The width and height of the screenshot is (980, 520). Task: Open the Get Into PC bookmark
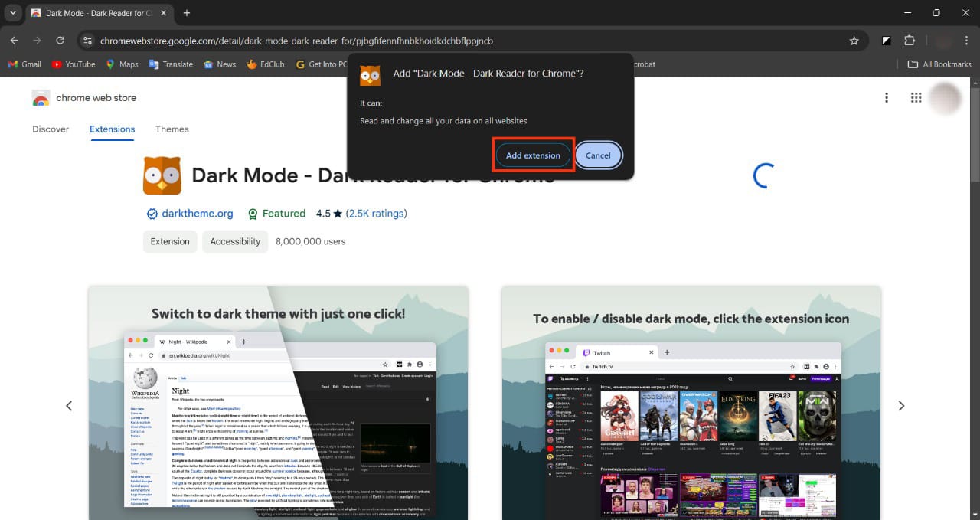[x=322, y=64]
